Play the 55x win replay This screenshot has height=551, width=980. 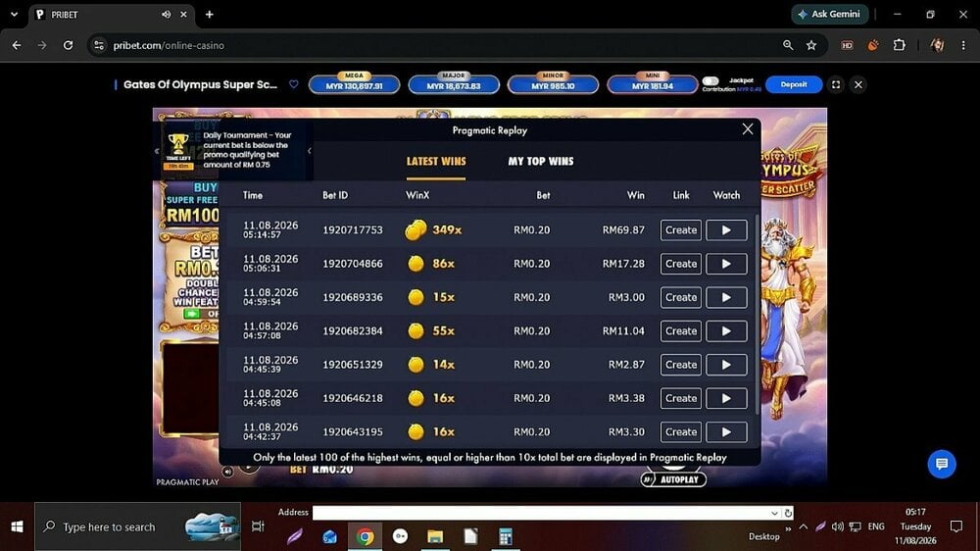tap(726, 330)
